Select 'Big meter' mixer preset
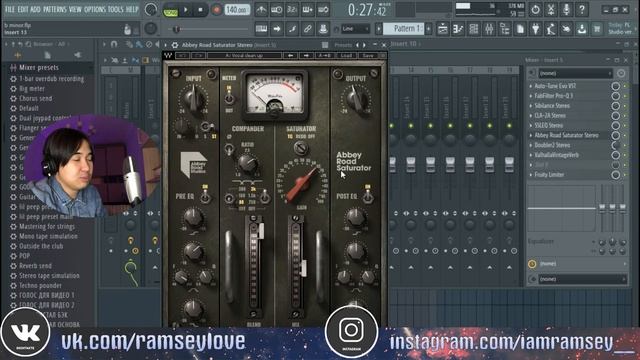Screen dimensions: 640x360 coord(32,89)
